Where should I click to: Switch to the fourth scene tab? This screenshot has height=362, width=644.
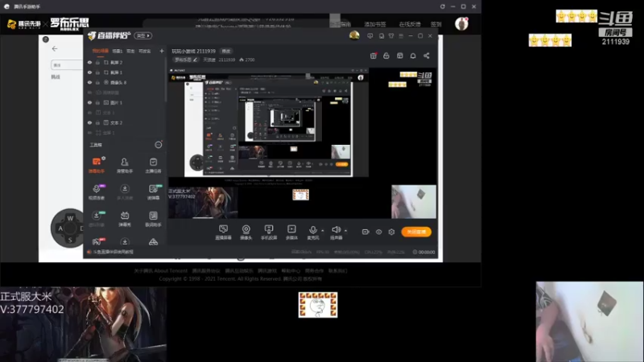pyautogui.click(x=145, y=51)
